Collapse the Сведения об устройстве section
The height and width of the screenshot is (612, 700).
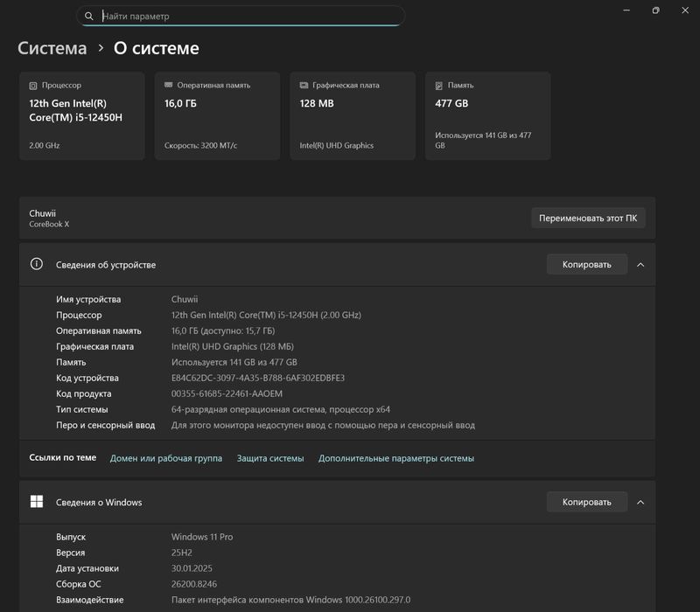(640, 265)
